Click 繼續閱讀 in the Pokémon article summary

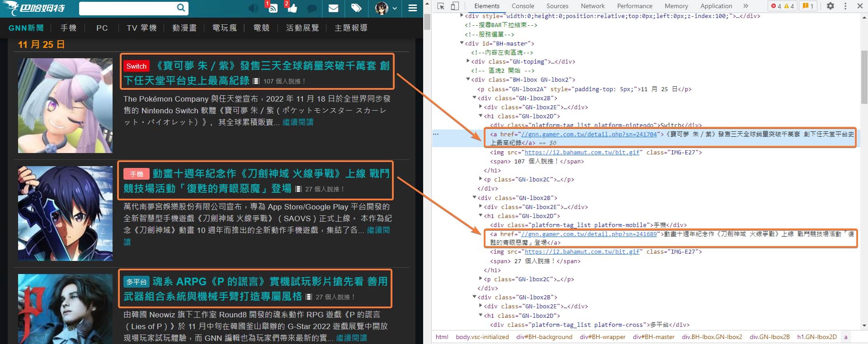click(x=298, y=122)
